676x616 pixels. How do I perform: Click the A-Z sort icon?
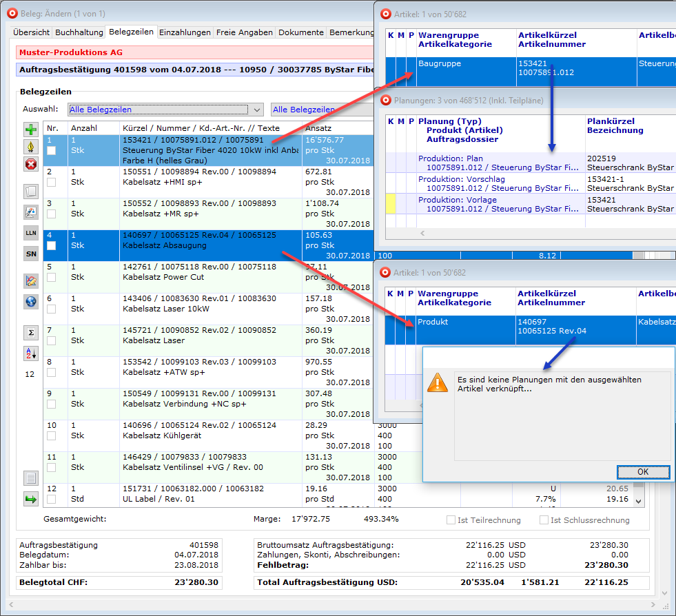coord(31,353)
